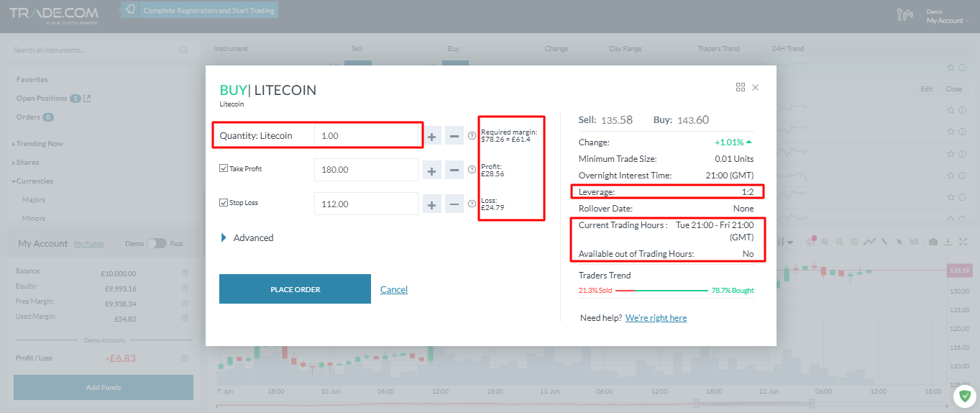This screenshot has width=980, height=413.
Task: Open the chart type dropdown
Action: 789,242
